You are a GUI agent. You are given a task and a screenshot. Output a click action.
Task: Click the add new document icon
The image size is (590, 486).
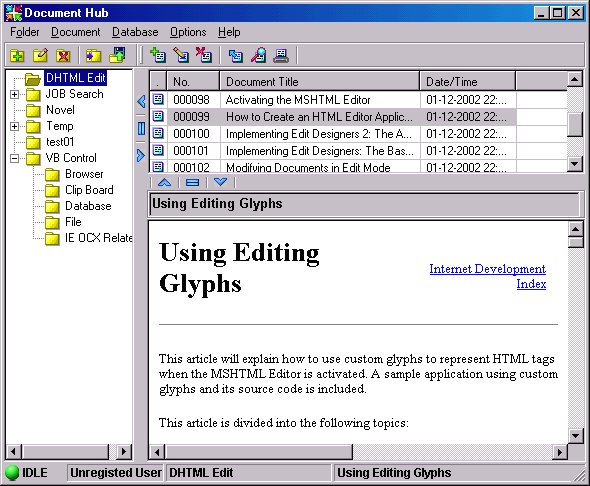[x=158, y=55]
